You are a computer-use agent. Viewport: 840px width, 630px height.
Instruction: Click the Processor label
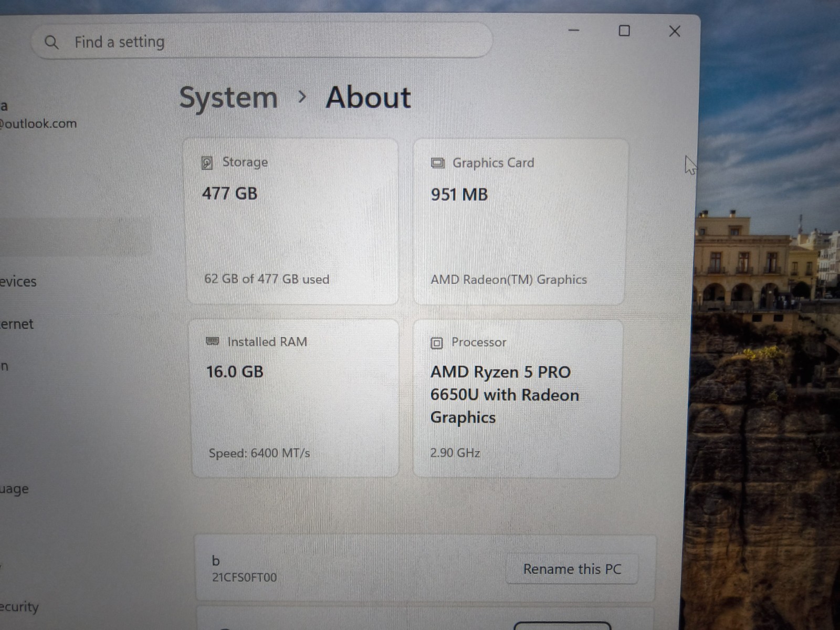(x=479, y=342)
